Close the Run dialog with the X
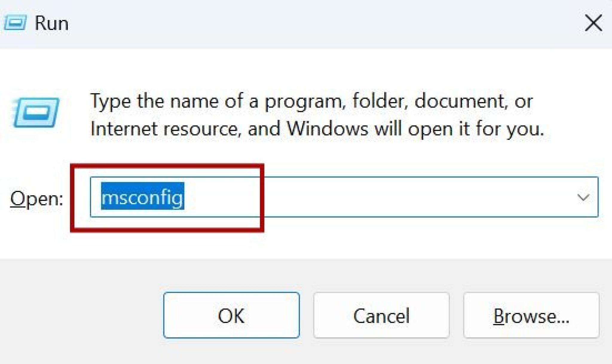Image resolution: width=612 pixels, height=364 pixels. 593,22
